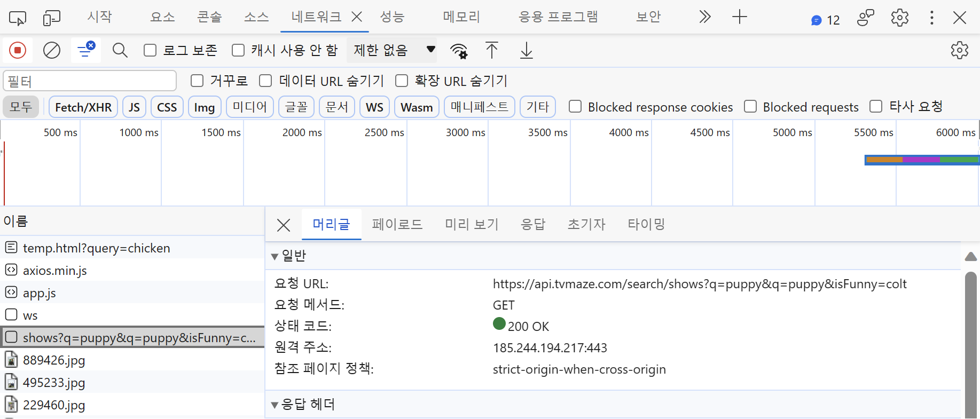Viewport: 980px width, 419px height.
Task: Export HAR file download arrow
Action: coord(527,50)
